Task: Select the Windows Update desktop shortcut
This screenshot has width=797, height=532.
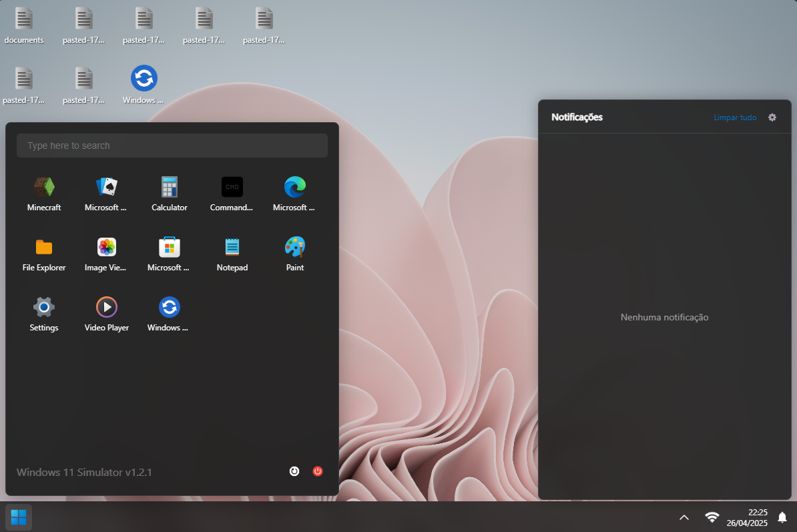Action: click(x=144, y=84)
